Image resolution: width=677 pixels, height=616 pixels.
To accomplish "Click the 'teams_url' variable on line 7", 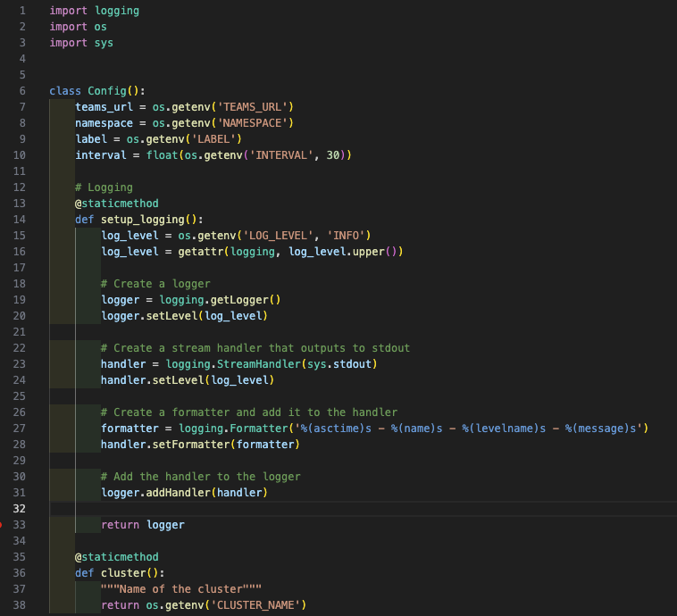I will pyautogui.click(x=104, y=107).
